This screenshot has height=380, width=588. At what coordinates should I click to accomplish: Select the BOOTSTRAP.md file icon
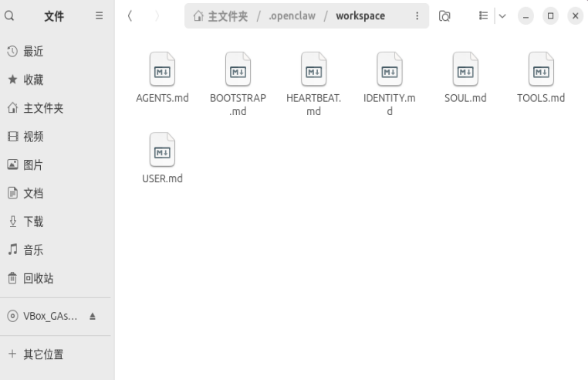238,70
